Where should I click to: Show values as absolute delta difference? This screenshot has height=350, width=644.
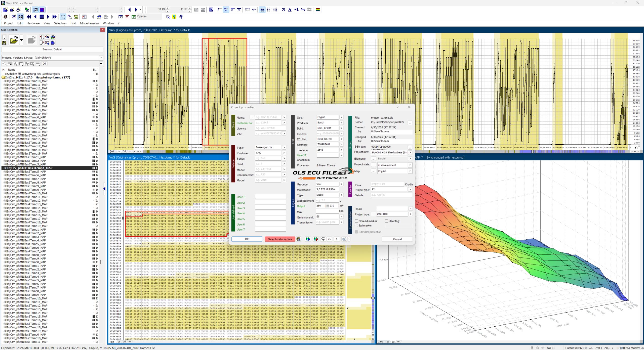coord(290,10)
